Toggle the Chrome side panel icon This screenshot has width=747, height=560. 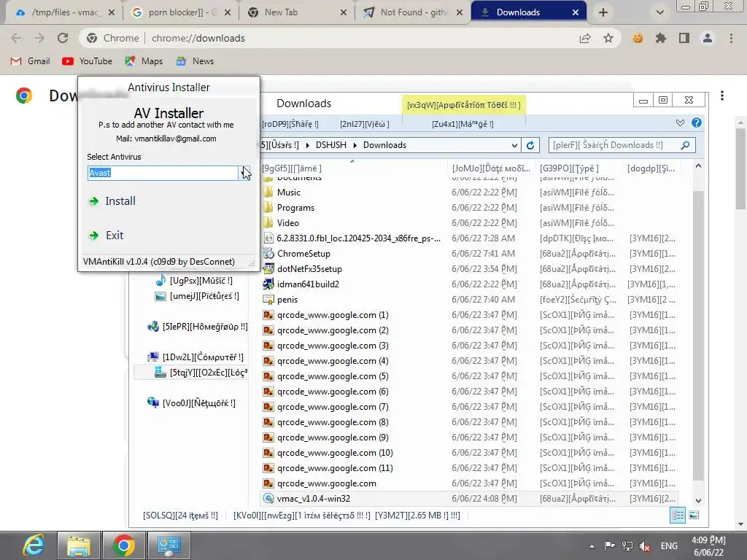click(x=684, y=38)
